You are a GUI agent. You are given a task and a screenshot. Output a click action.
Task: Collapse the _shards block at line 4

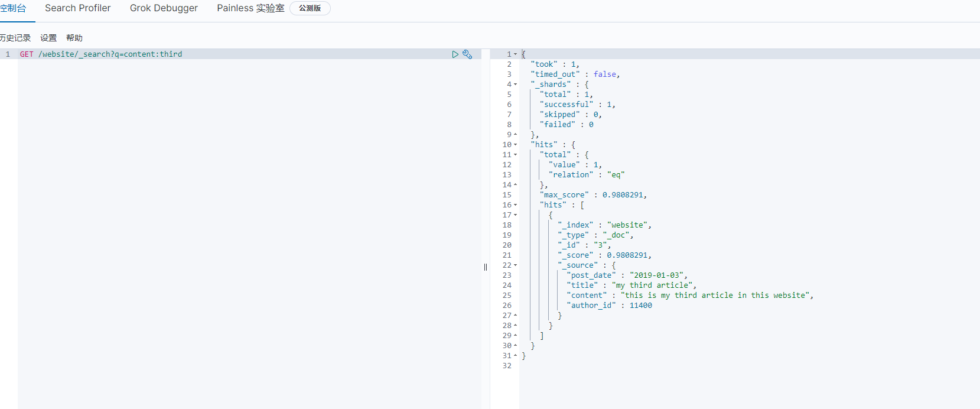(x=515, y=85)
